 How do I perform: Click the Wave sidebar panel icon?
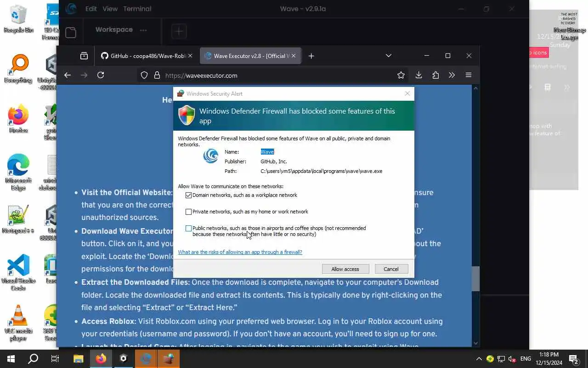click(x=70, y=32)
